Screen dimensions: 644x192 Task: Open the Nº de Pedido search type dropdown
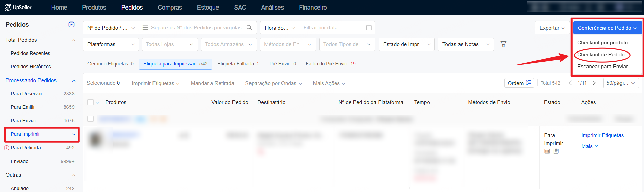pos(111,28)
